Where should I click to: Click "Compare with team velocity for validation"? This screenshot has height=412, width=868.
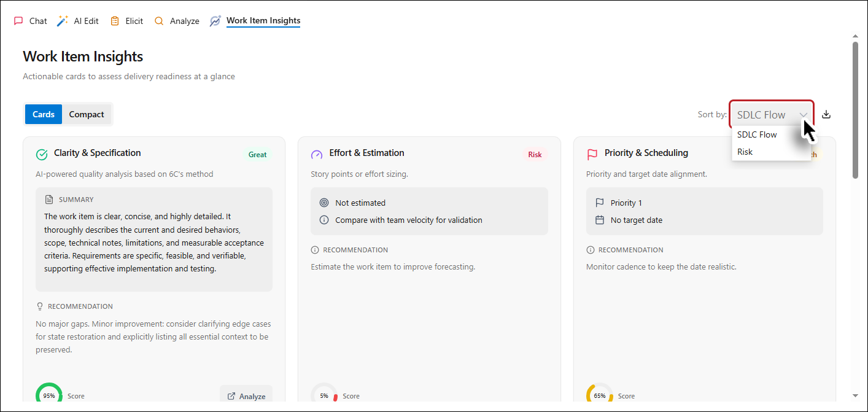(409, 220)
